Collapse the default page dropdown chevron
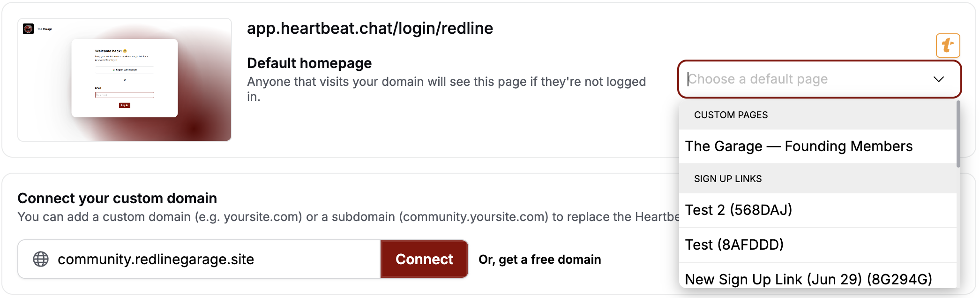Image resolution: width=980 pixels, height=298 pixels. [938, 79]
